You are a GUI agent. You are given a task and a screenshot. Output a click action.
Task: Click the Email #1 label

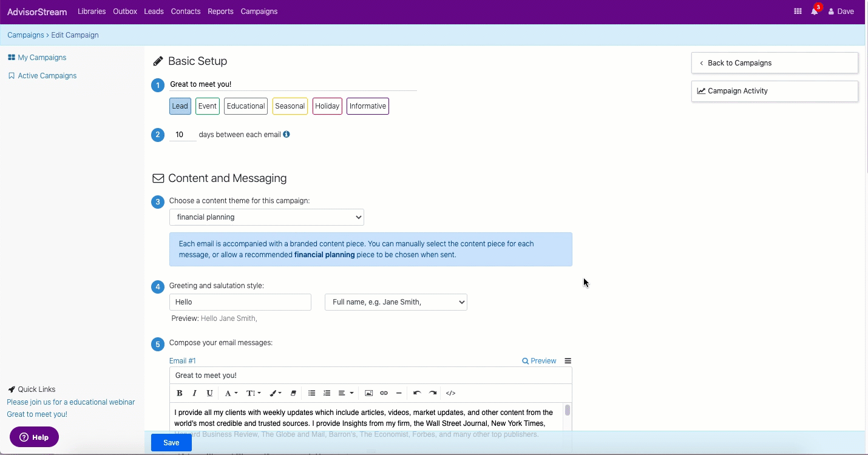(x=183, y=361)
